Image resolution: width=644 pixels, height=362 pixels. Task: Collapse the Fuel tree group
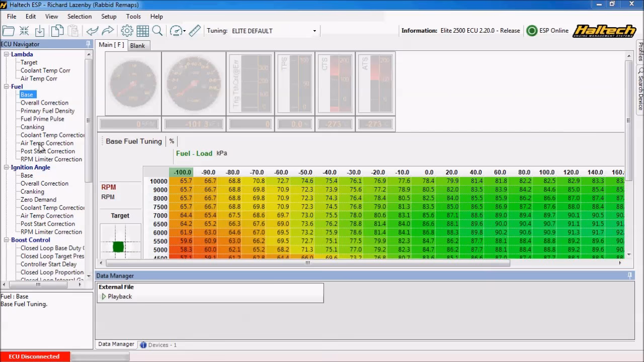pos(7,86)
